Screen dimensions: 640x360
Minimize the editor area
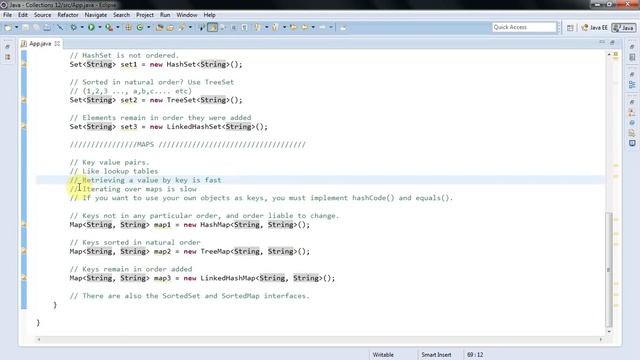602,42
